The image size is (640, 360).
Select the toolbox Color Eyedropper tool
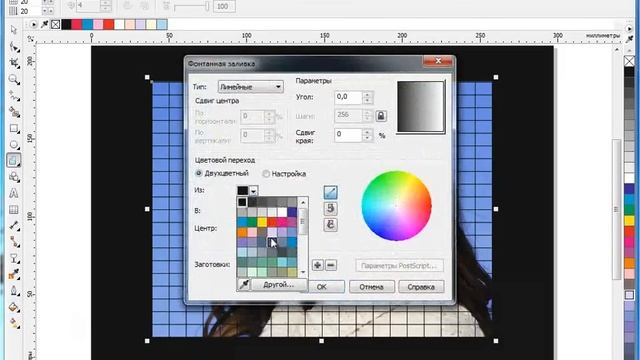[14, 274]
